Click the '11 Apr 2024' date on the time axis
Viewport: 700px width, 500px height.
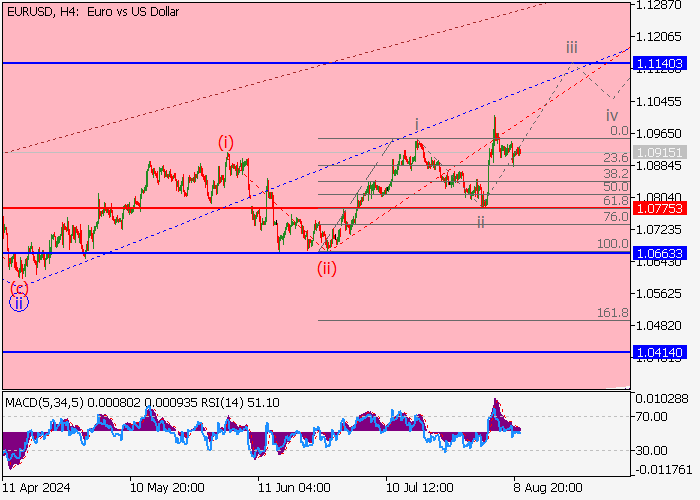36,487
